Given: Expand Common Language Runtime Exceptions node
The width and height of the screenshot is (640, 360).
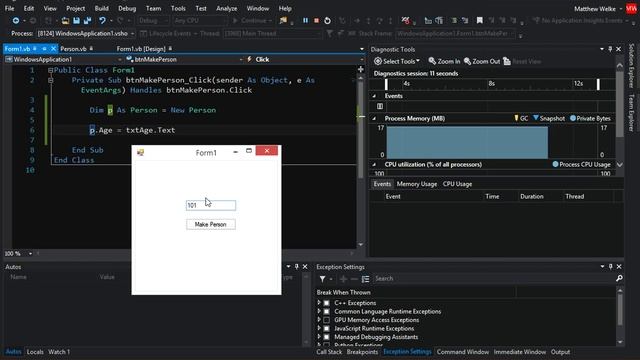Looking at the screenshot, I should tap(319, 311).
